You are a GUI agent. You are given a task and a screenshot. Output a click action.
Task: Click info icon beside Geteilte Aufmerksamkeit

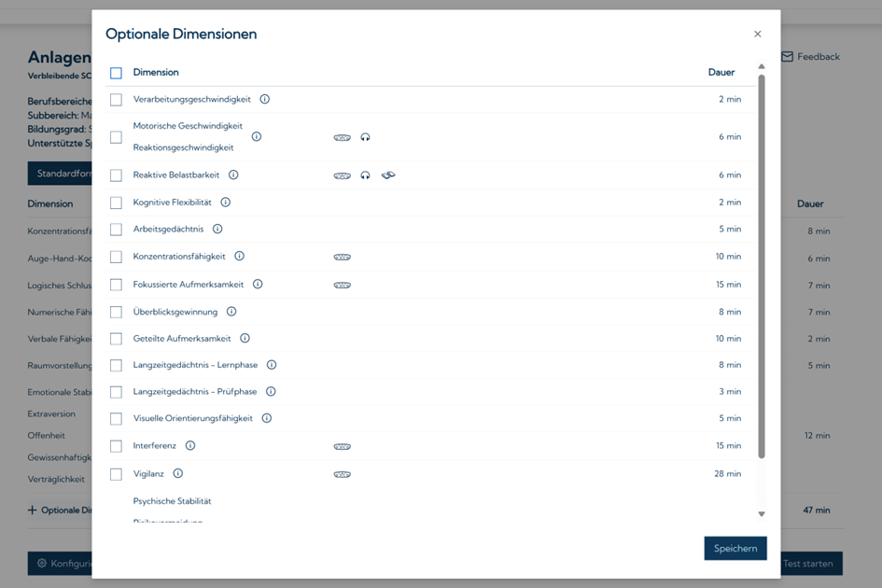coord(245,339)
